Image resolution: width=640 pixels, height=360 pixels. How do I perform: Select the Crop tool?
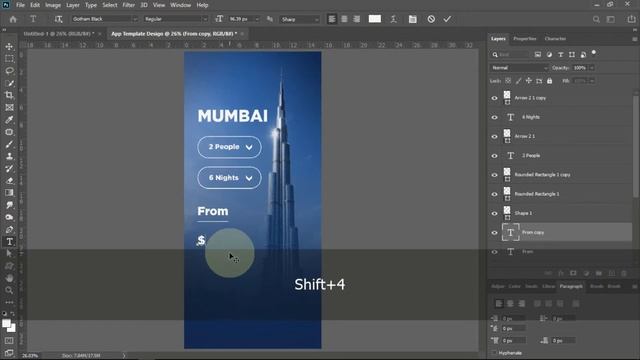(x=9, y=95)
